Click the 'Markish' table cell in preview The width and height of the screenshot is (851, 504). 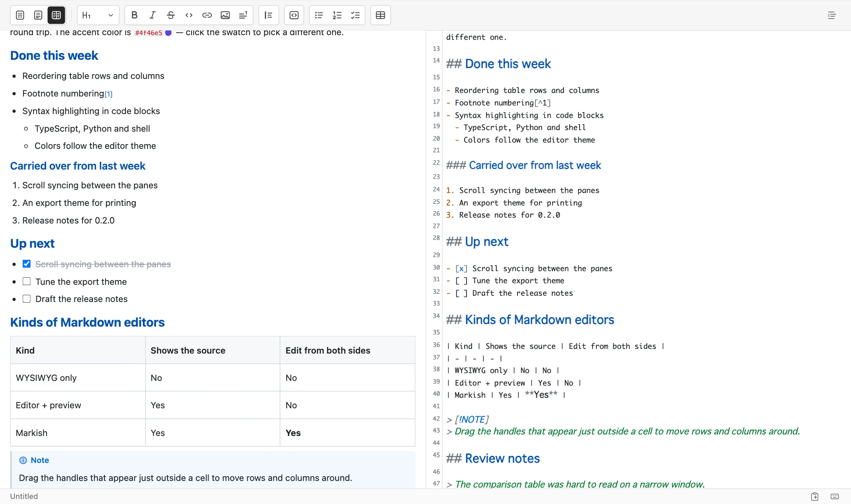(78, 433)
